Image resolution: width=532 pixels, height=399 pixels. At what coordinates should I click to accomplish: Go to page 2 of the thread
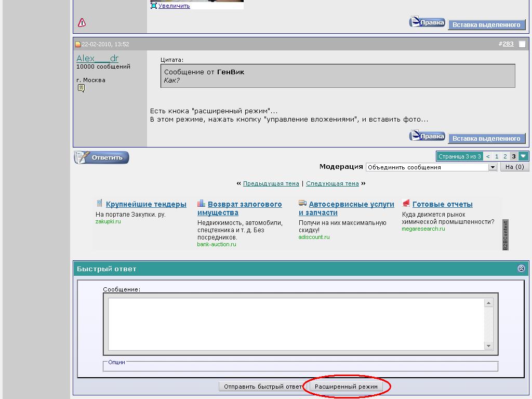coord(504,156)
